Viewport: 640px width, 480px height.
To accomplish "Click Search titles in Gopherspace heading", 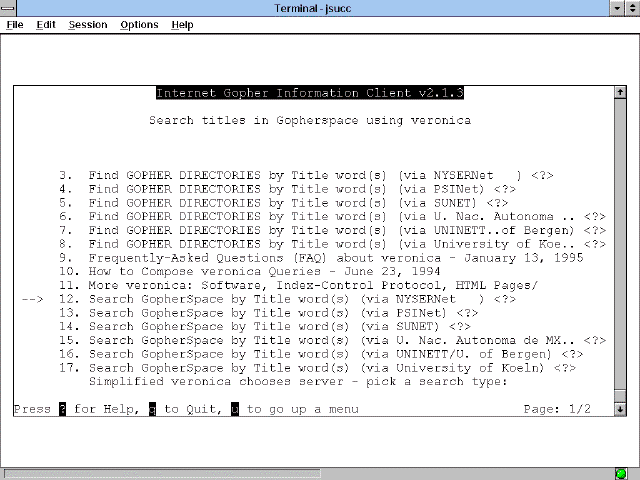I will click(310, 120).
